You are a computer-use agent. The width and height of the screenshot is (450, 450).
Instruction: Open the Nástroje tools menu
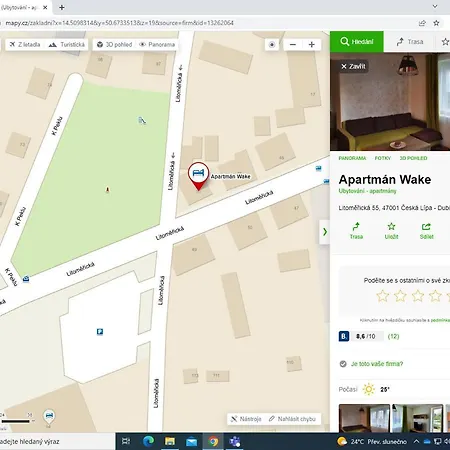tap(246, 419)
